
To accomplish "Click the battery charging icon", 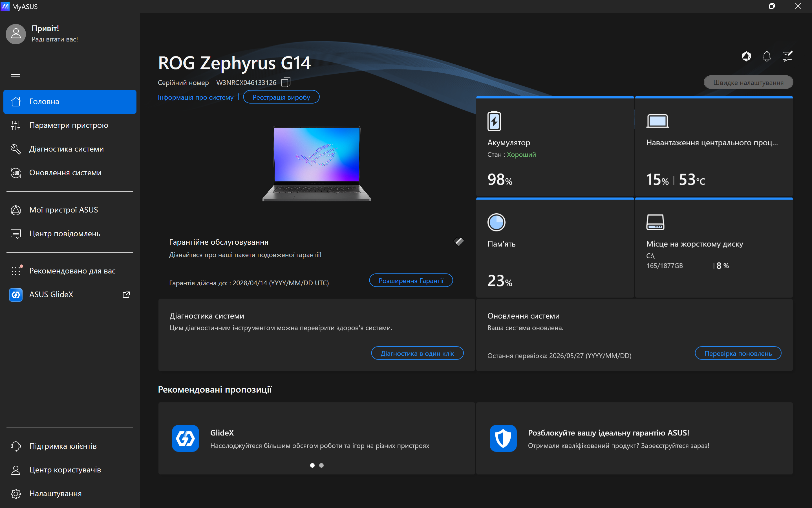I will tap(494, 121).
